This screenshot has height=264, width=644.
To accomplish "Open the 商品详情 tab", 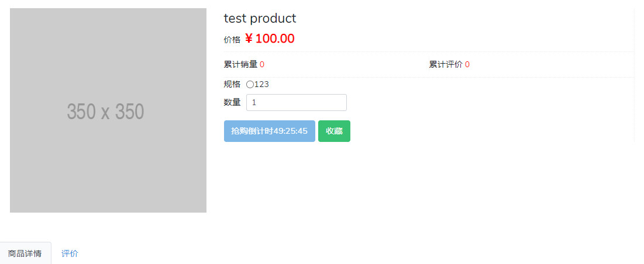I will [25, 253].
